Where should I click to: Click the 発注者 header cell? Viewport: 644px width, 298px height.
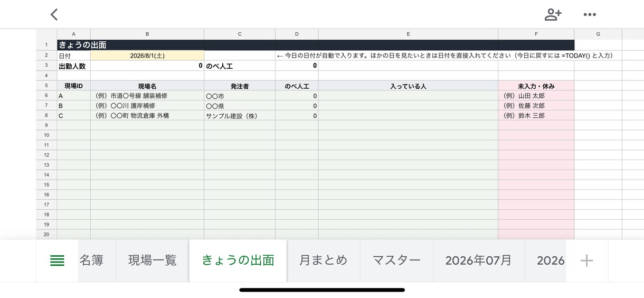(240, 86)
